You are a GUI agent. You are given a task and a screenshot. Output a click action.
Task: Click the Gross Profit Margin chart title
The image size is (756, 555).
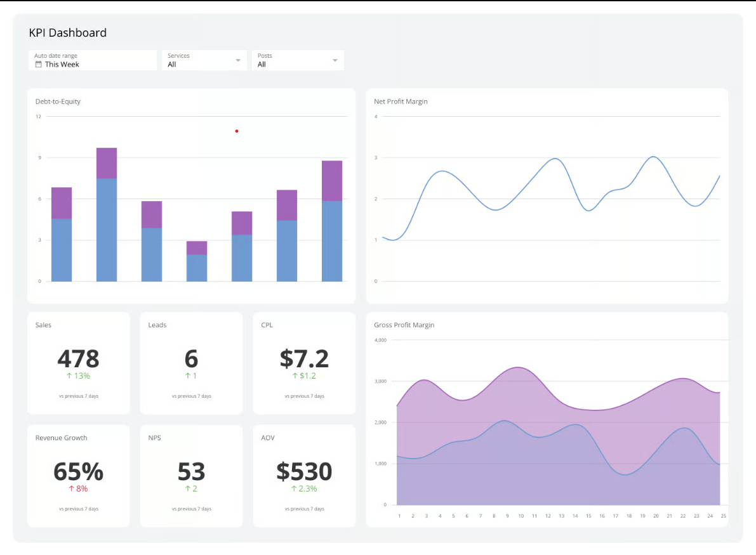coord(404,325)
